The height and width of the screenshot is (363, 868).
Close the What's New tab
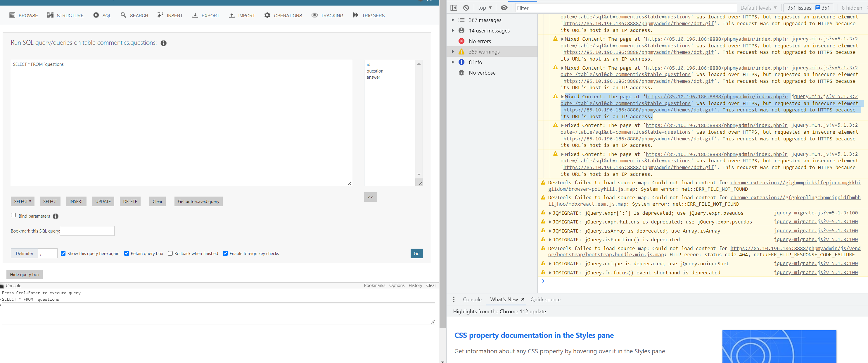point(523,299)
